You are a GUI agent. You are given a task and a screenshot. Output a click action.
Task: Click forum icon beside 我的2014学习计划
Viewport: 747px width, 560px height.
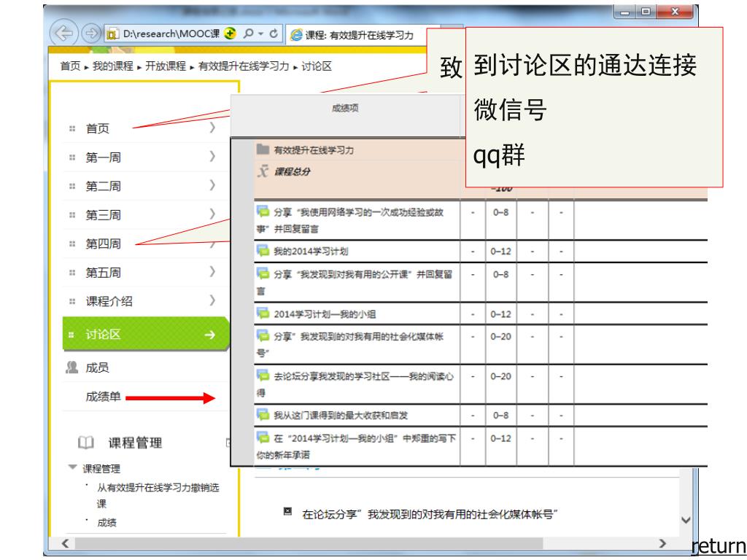pos(263,251)
